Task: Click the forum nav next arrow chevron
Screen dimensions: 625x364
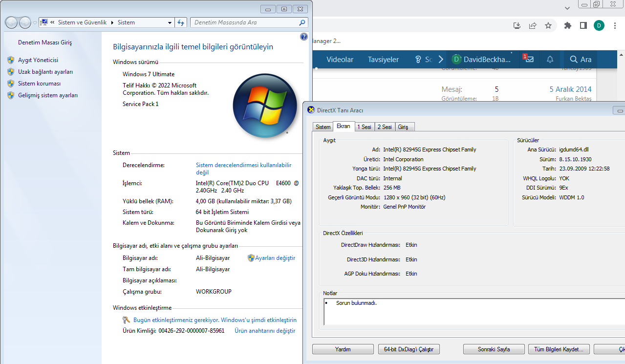Action: click(441, 59)
